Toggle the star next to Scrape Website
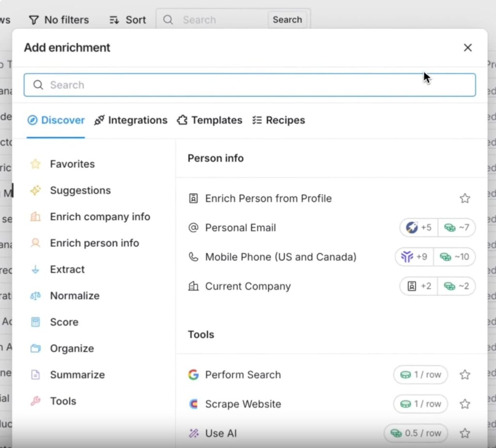496x448 pixels. (465, 404)
